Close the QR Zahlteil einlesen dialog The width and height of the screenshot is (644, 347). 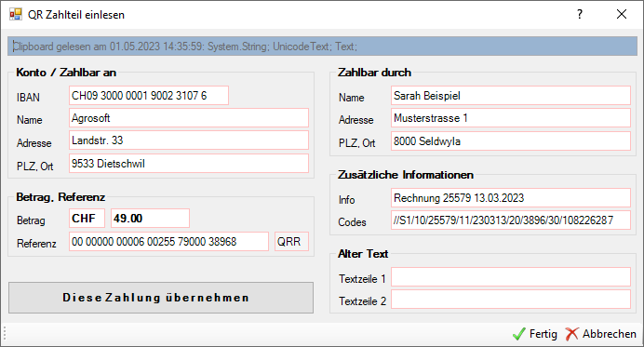[x=622, y=14]
